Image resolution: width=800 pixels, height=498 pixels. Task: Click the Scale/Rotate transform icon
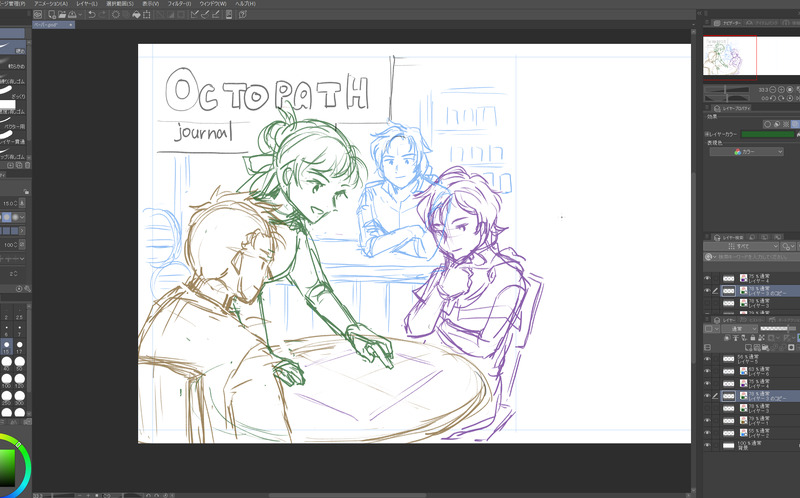(147, 15)
